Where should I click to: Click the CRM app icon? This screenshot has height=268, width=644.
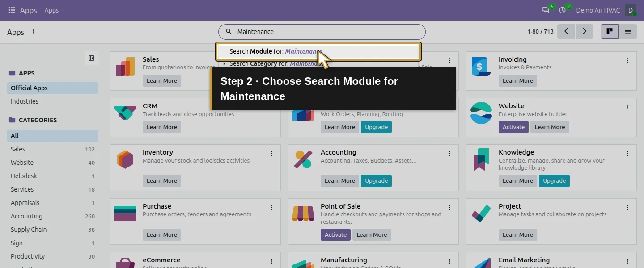coord(125,113)
